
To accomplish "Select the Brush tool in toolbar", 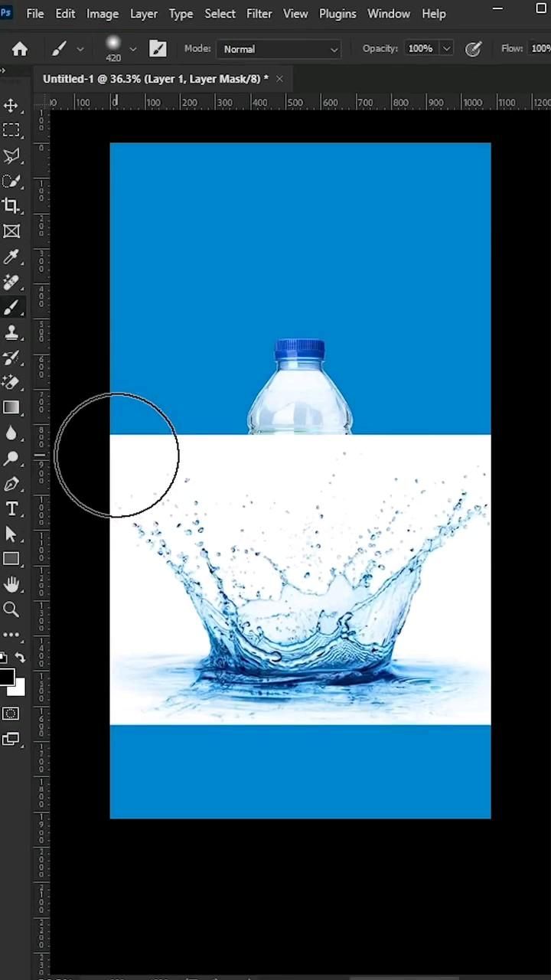I will [11, 307].
